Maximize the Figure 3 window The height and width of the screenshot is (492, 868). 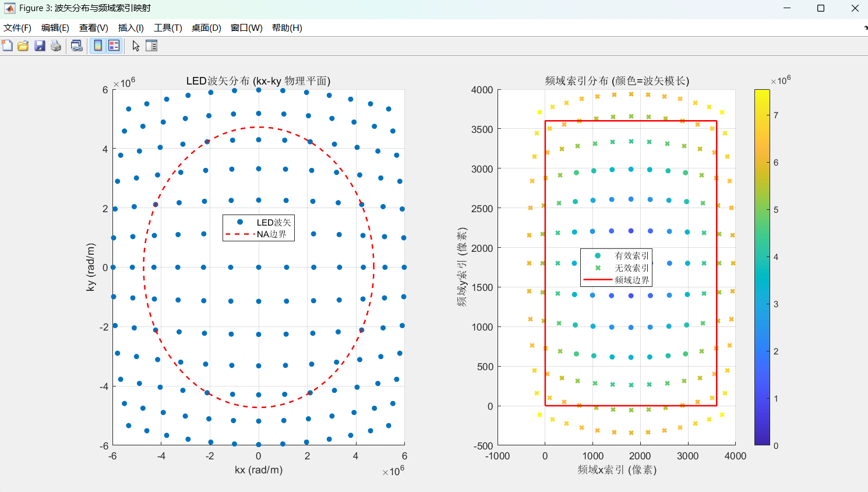(821, 8)
